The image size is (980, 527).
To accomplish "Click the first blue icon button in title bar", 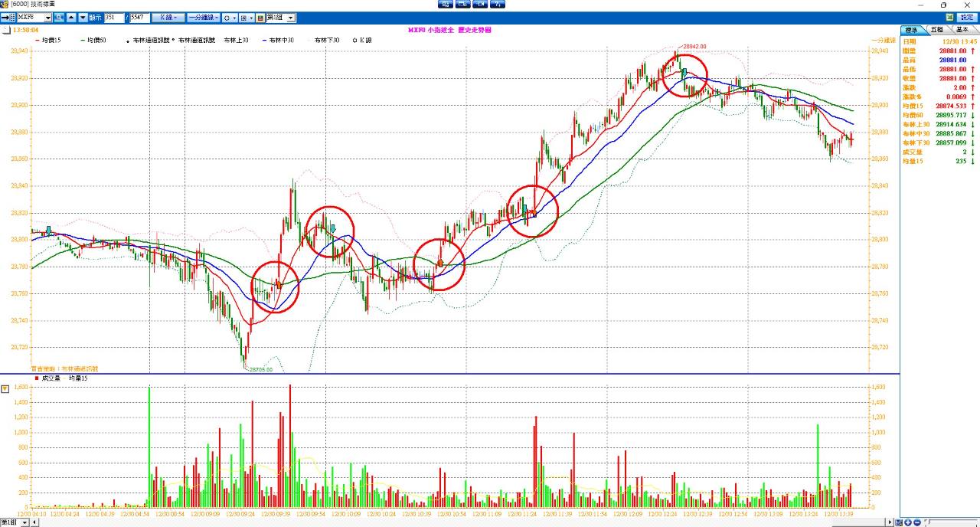I will pyautogui.click(x=445, y=5).
